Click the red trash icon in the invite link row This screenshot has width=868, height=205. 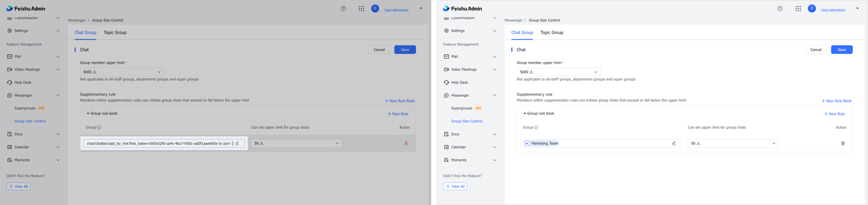406,143
